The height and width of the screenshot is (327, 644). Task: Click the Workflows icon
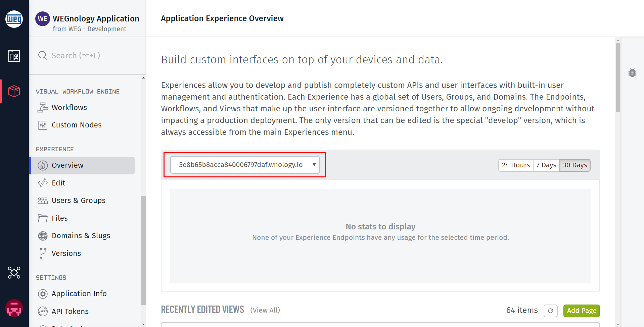(43, 107)
